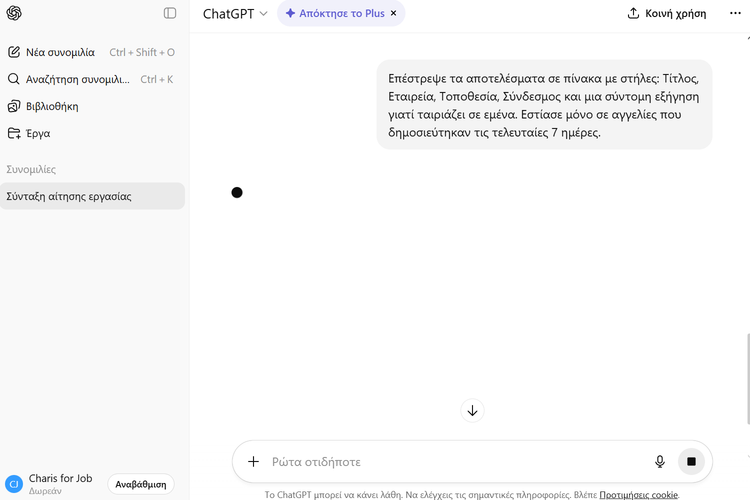
Task: Open the three-dot more options menu
Action: coord(735,13)
